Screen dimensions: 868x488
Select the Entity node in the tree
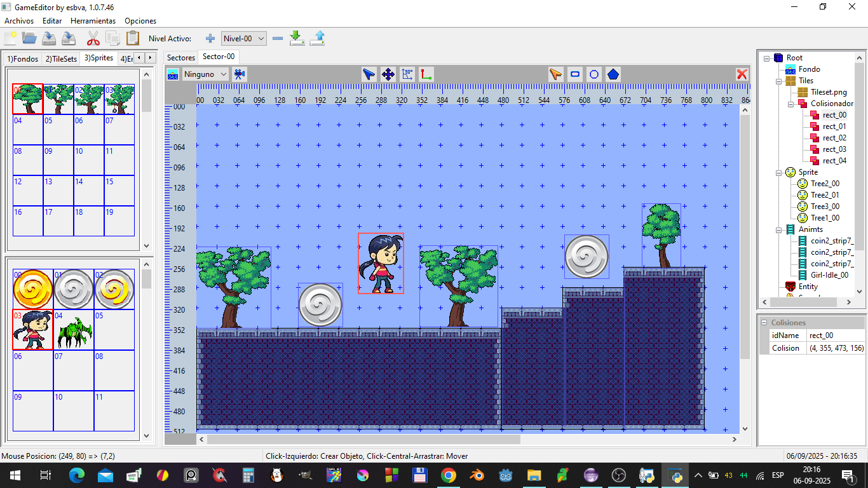808,287
